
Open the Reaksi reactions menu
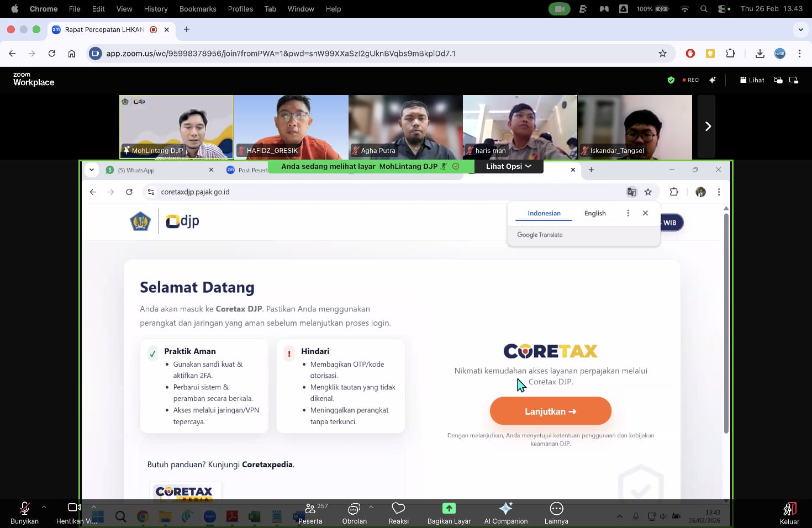[398, 513]
